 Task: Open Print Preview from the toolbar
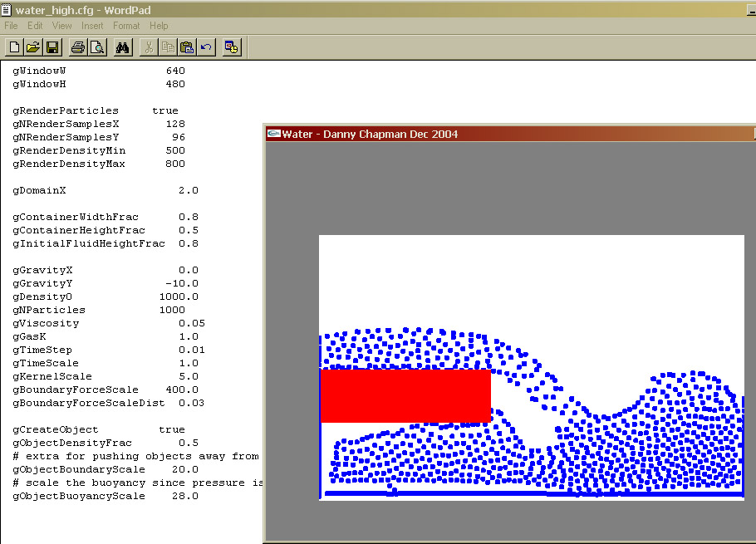(x=97, y=47)
